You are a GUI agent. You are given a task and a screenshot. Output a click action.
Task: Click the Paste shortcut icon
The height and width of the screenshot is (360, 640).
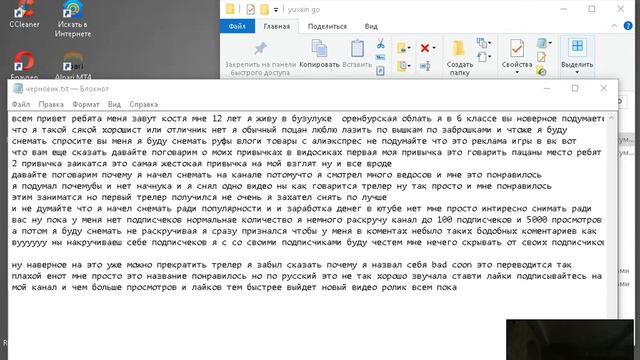click(x=380, y=71)
